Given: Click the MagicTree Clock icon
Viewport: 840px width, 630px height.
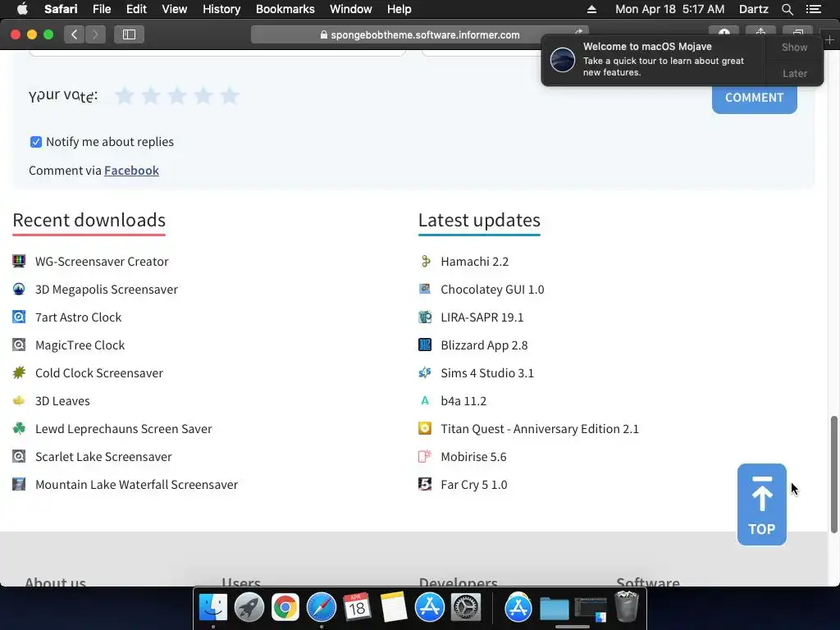Looking at the screenshot, I should [x=19, y=345].
